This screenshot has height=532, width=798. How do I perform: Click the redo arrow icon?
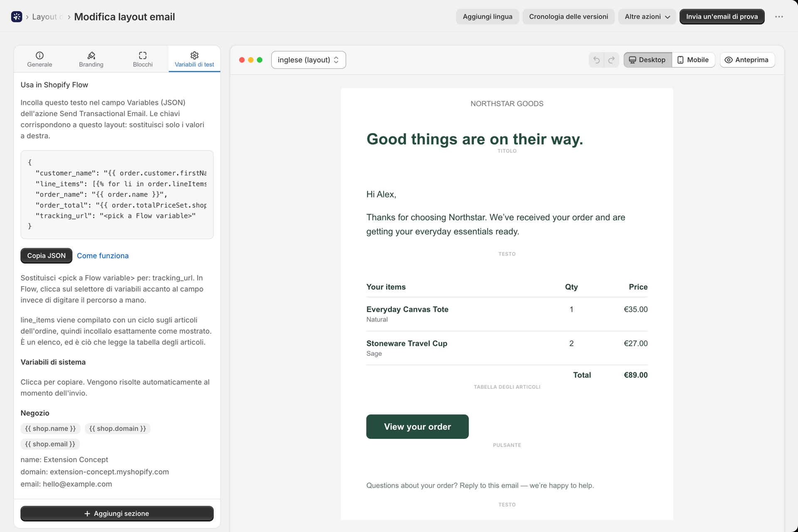[611, 60]
